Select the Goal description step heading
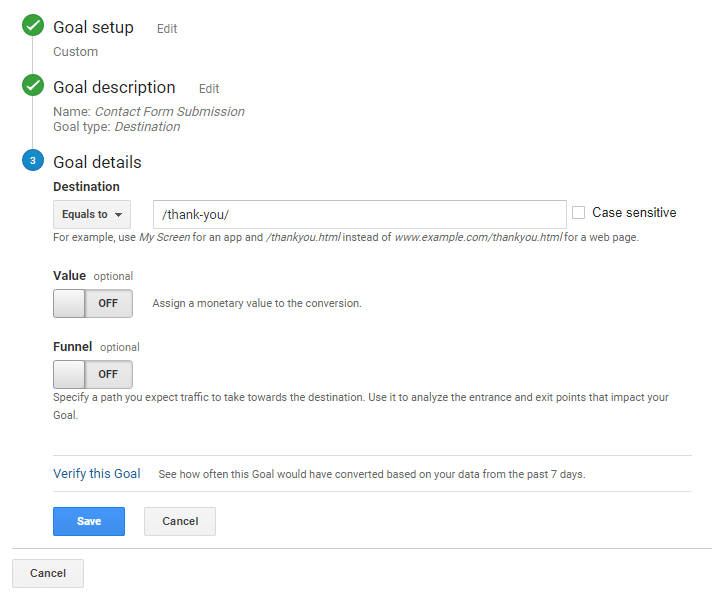 click(x=114, y=87)
